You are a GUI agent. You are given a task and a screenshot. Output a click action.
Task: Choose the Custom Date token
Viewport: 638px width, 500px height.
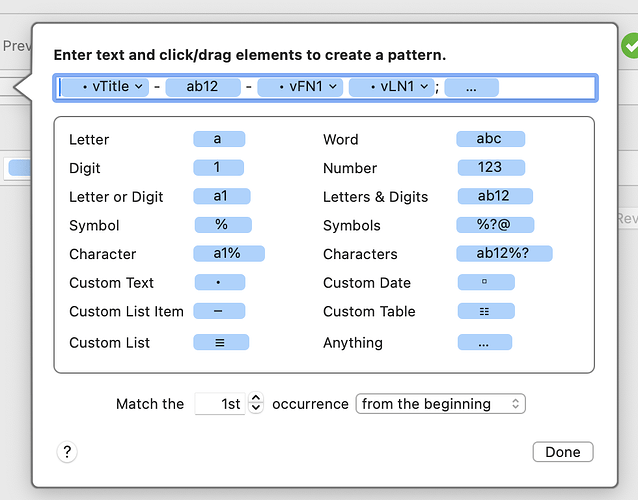(x=485, y=283)
